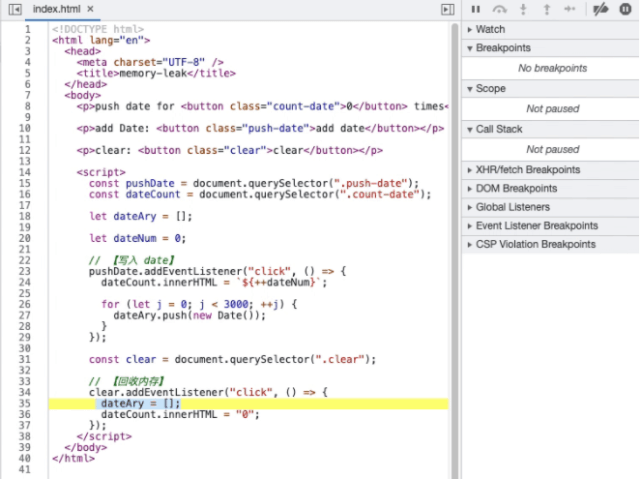The height and width of the screenshot is (479, 641).
Task: Click the code editor vertical scrollbar
Action: [x=455, y=249]
